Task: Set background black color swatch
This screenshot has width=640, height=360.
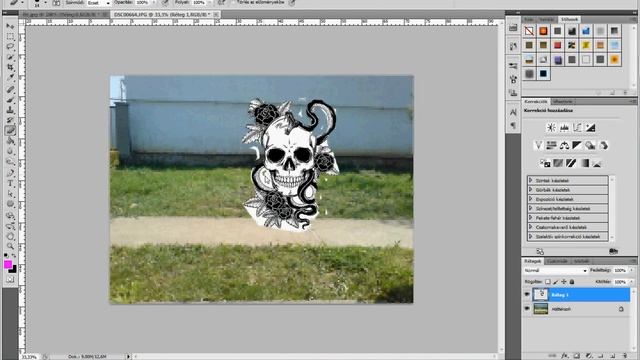Action: point(13,269)
